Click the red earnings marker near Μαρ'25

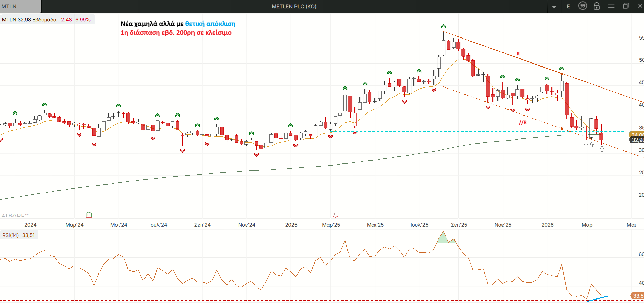point(335,214)
